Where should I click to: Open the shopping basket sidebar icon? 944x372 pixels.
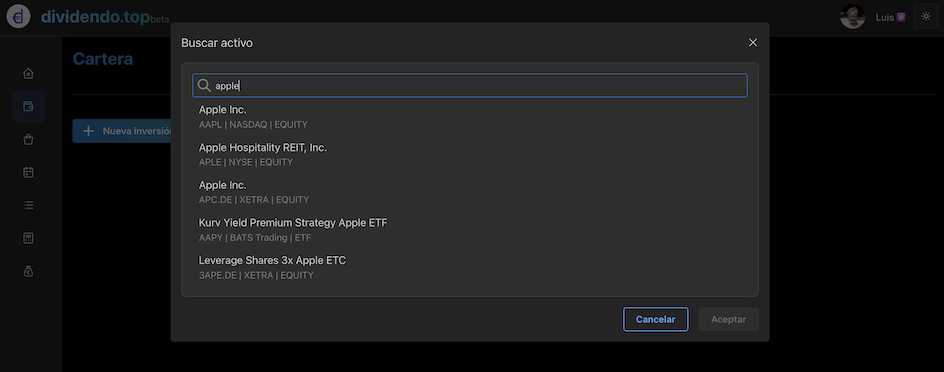click(28, 140)
